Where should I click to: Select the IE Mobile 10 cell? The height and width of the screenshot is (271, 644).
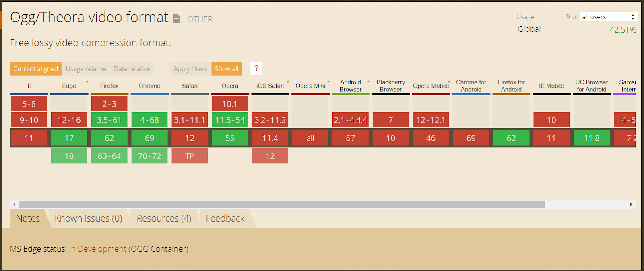tap(551, 120)
